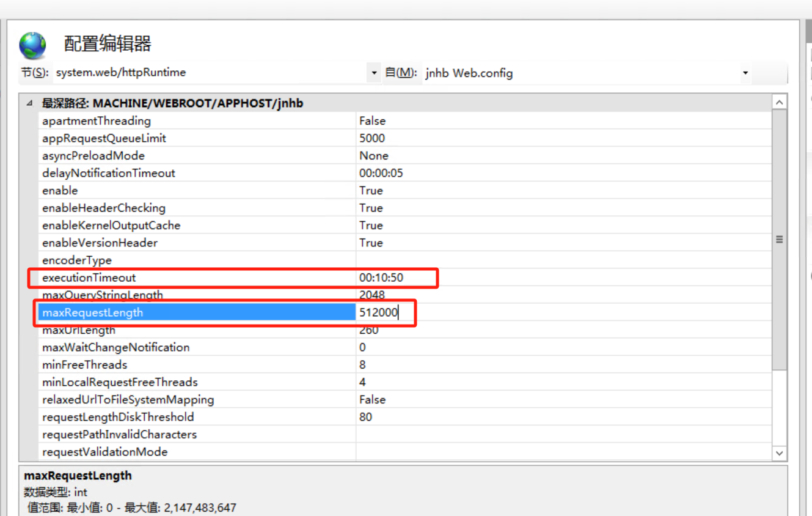The width and height of the screenshot is (812, 516).
Task: Select the requestLengthDiskThreshold row
Action: (118, 417)
